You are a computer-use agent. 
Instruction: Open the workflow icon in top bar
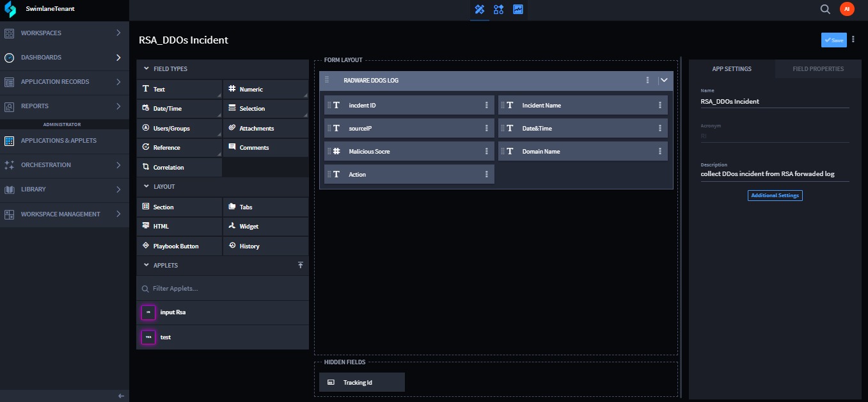(499, 9)
